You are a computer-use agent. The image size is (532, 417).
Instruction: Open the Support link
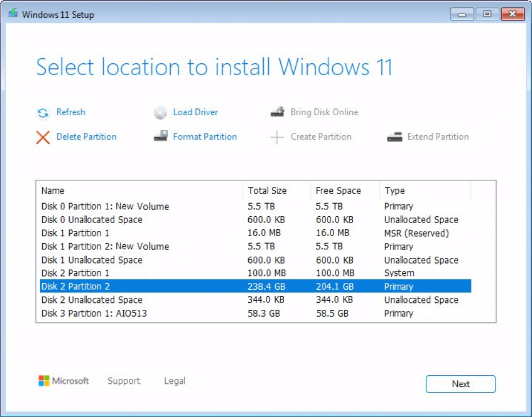point(124,380)
